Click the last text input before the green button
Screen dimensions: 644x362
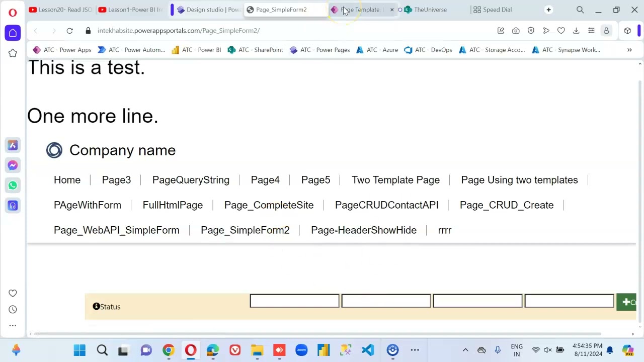click(569, 301)
